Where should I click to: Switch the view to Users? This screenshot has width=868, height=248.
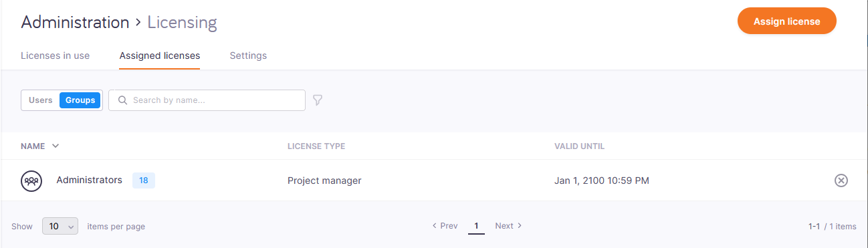tap(41, 100)
